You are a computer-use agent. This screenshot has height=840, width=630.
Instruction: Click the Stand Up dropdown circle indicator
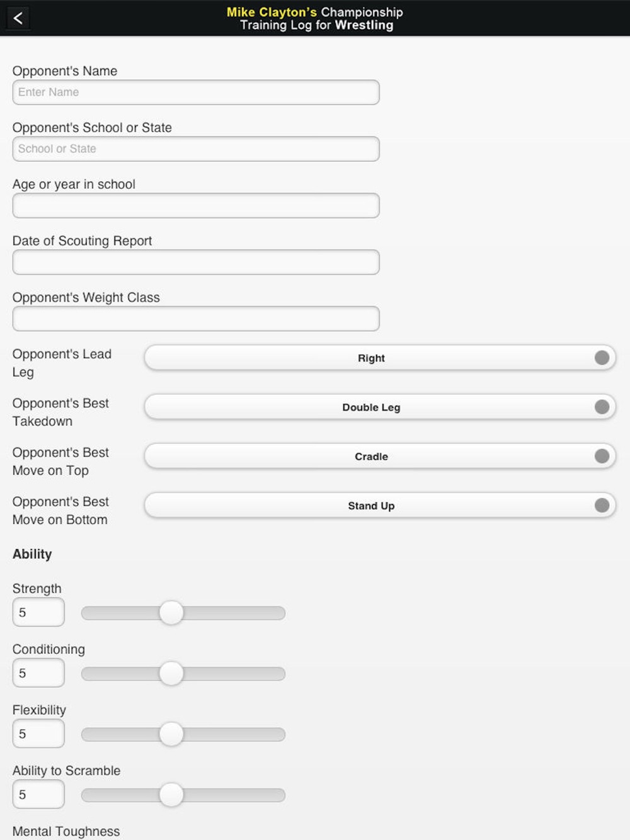click(602, 505)
